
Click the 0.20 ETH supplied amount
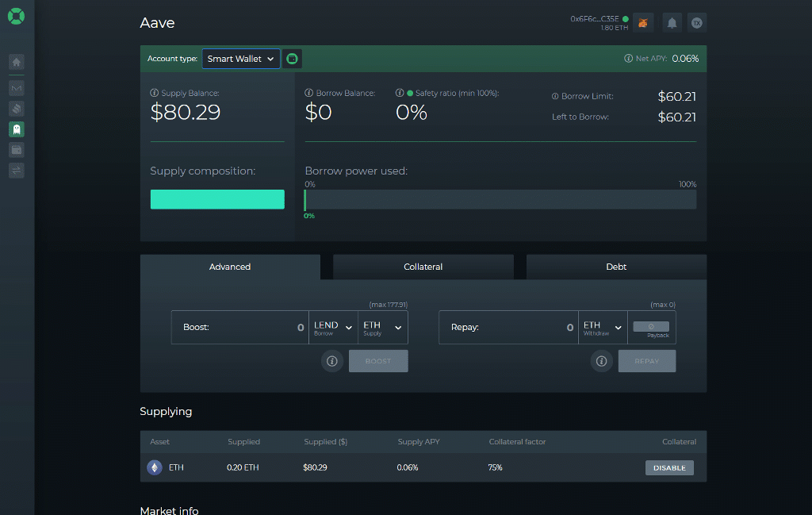[x=243, y=467]
